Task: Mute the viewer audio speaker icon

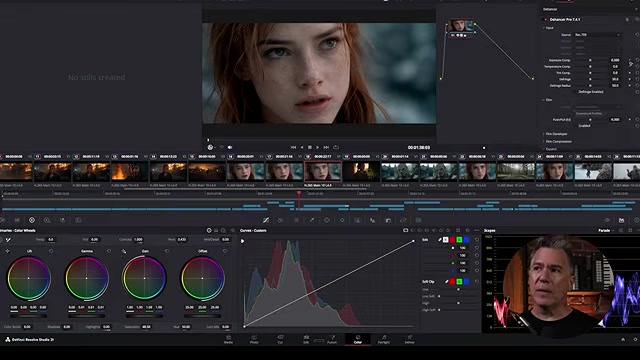Action: [230, 147]
